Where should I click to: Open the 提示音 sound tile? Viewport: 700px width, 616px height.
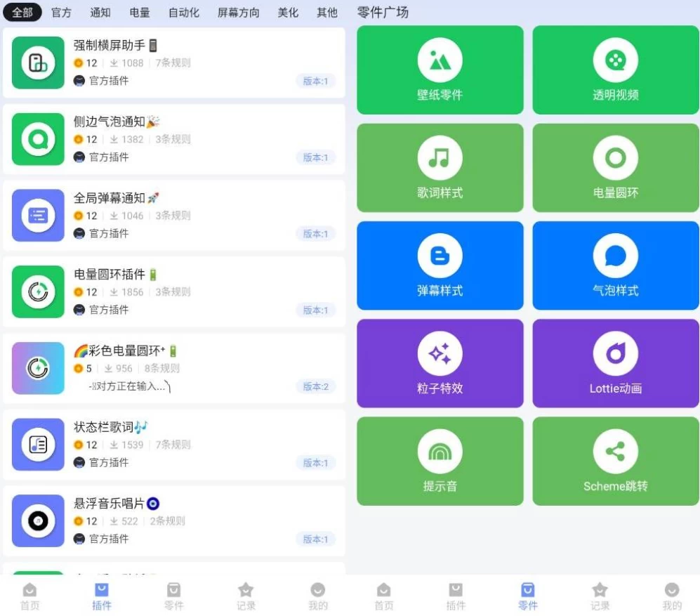(440, 461)
